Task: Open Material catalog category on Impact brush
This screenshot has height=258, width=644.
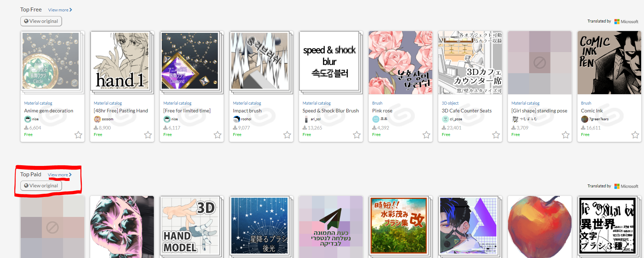Action: 247,103
